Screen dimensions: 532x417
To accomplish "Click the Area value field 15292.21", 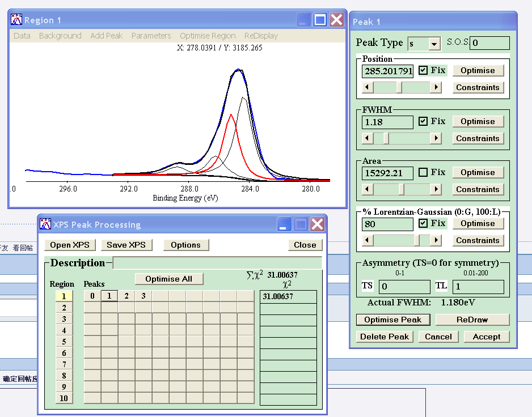I will 387,173.
